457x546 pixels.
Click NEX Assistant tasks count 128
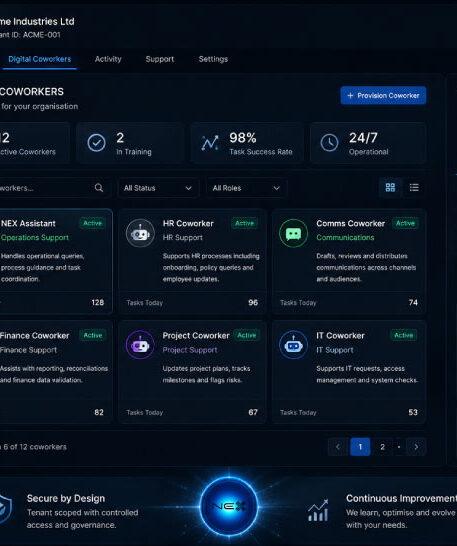pyautogui.click(x=98, y=303)
